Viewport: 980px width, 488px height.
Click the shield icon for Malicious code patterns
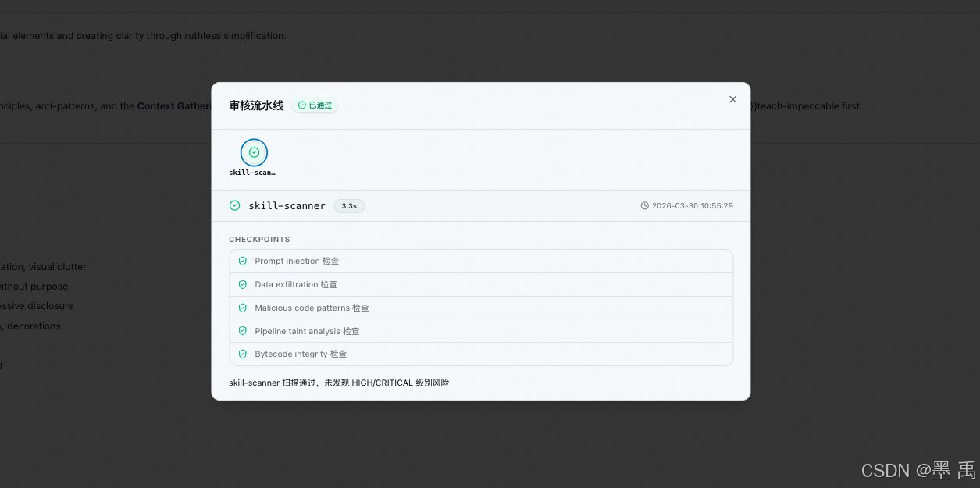tap(243, 308)
